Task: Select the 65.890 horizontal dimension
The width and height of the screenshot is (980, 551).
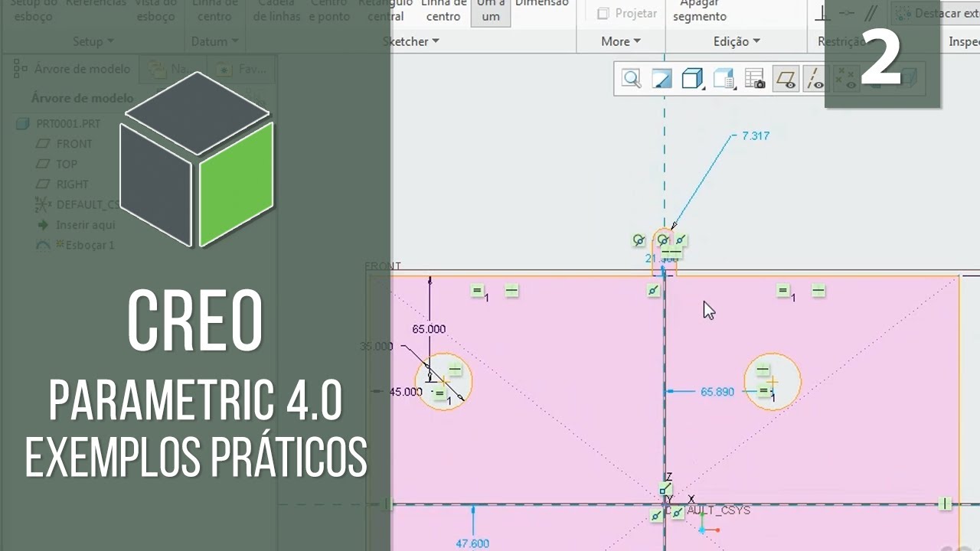Action: (x=717, y=392)
